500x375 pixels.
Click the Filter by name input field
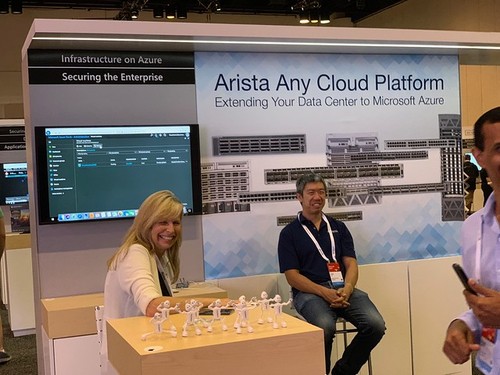92,154
